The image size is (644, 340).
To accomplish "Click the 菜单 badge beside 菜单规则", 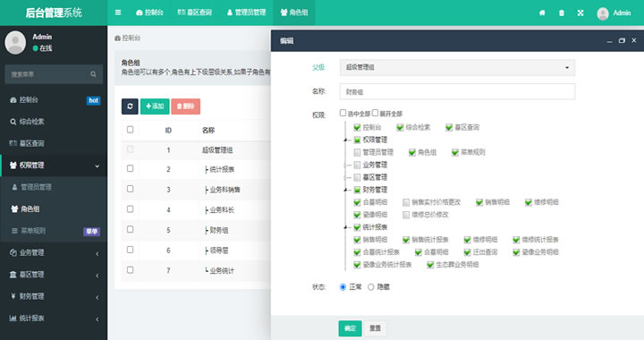I will coord(91,232).
